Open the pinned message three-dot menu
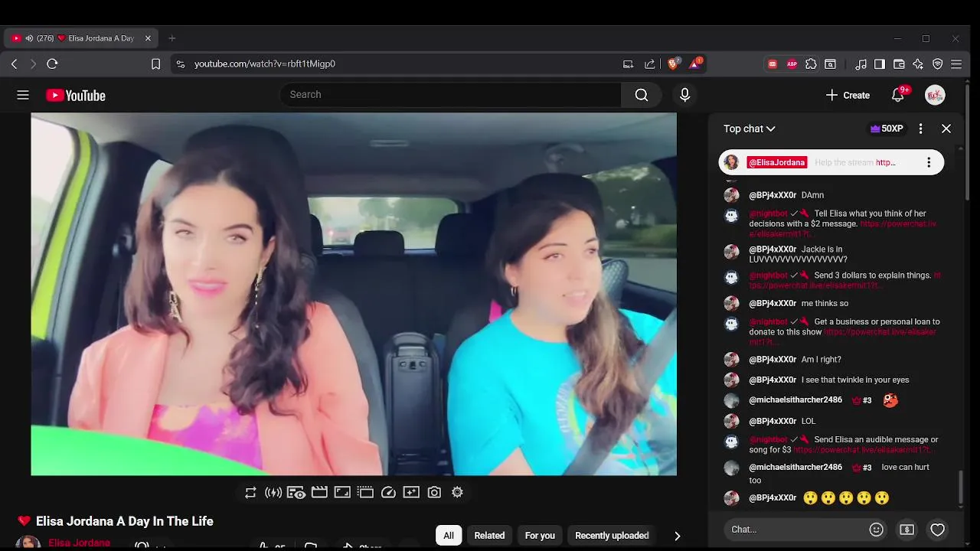 pyautogui.click(x=929, y=162)
